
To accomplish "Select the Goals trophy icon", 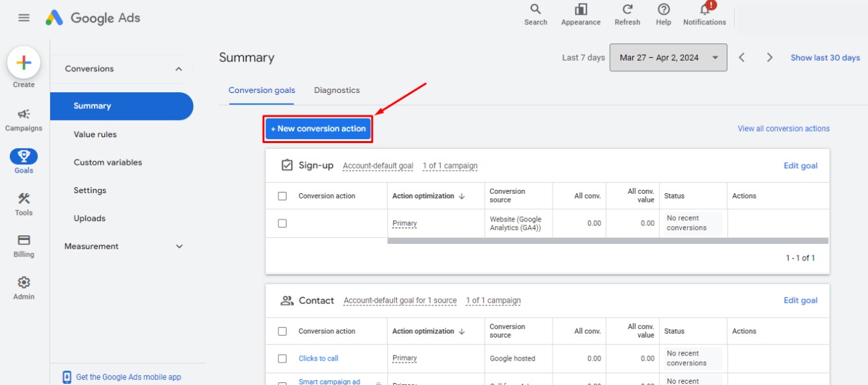I will (x=24, y=156).
